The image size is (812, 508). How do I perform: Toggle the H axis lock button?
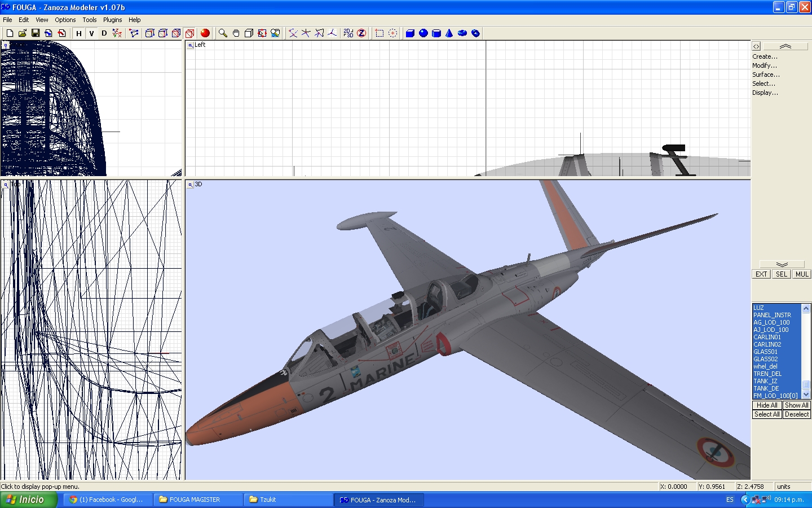pyautogui.click(x=79, y=33)
